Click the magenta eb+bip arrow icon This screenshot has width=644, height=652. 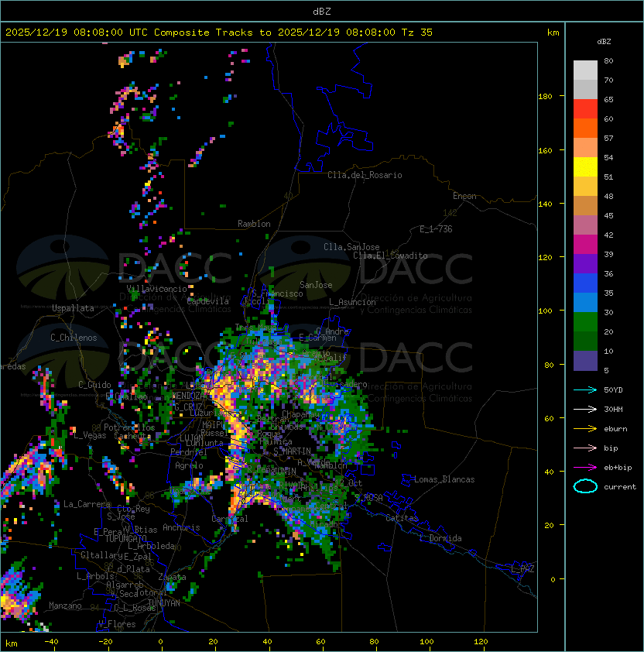[585, 468]
